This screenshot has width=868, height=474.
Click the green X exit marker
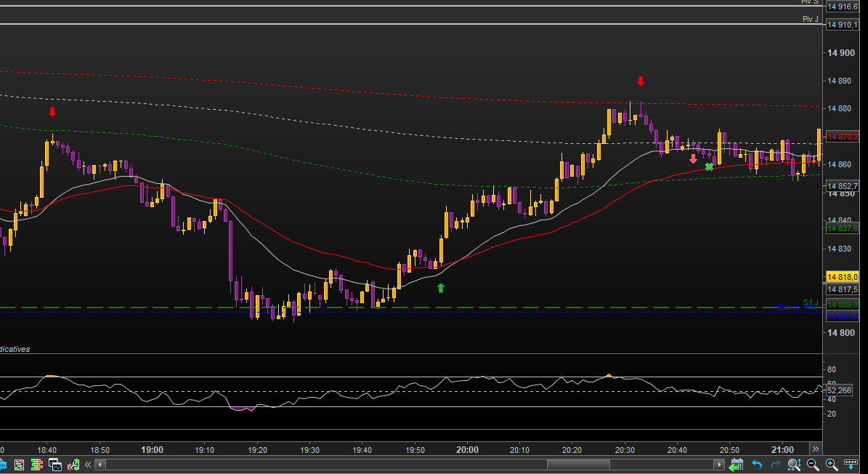[709, 166]
